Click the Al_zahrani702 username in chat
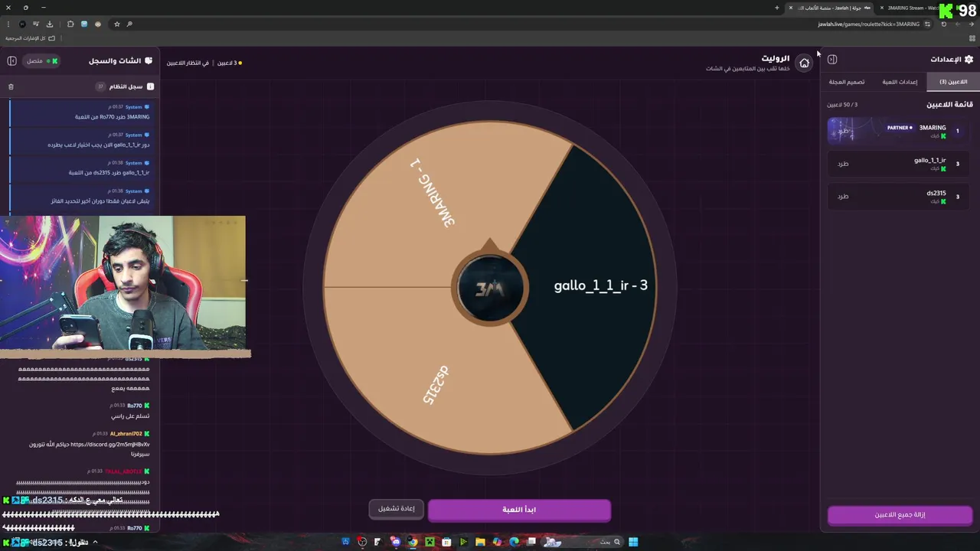The image size is (980, 551). pyautogui.click(x=126, y=434)
